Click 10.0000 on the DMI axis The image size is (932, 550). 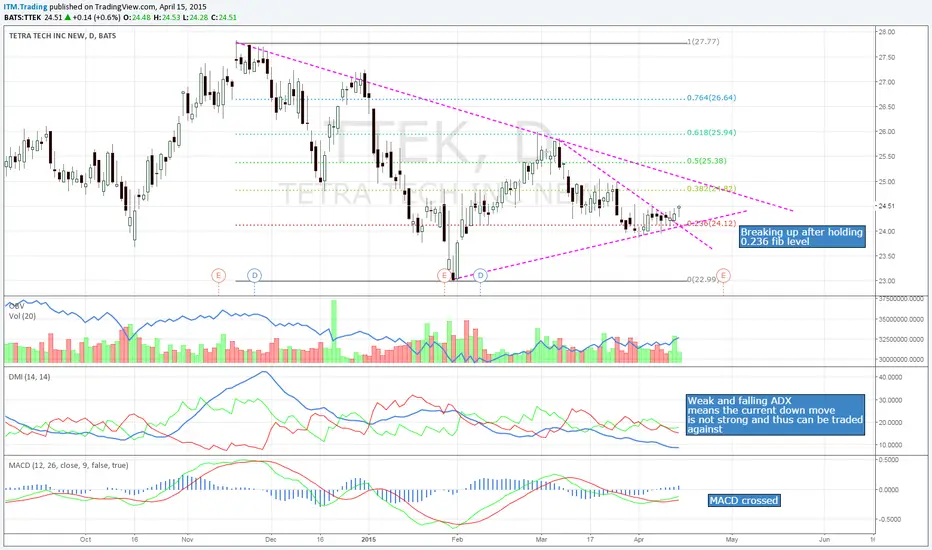[890, 445]
